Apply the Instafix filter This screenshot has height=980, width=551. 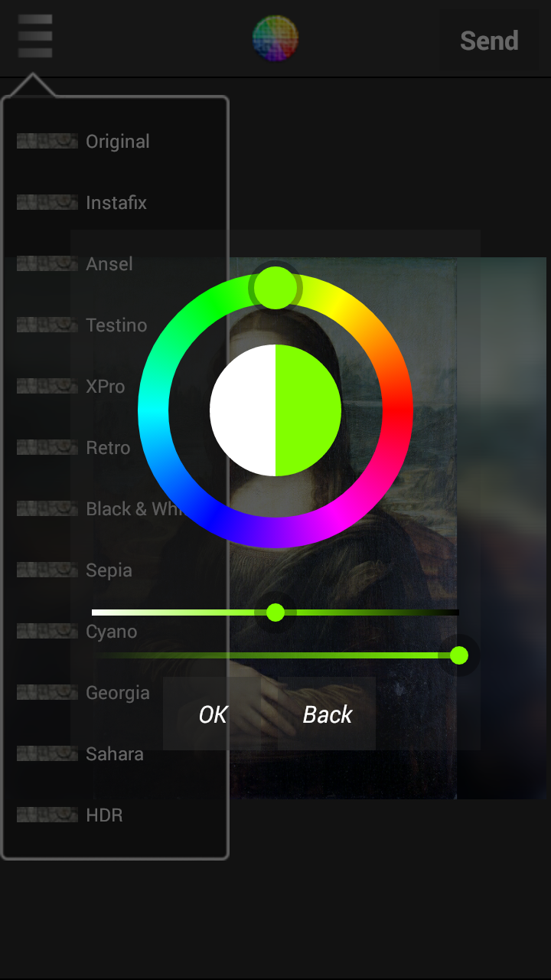[x=115, y=202]
